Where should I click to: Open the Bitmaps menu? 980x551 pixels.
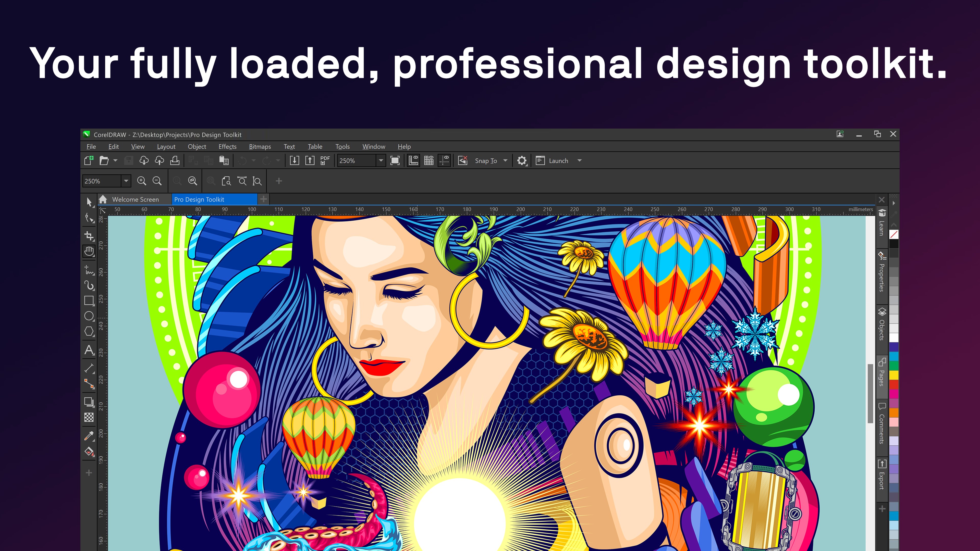tap(260, 146)
